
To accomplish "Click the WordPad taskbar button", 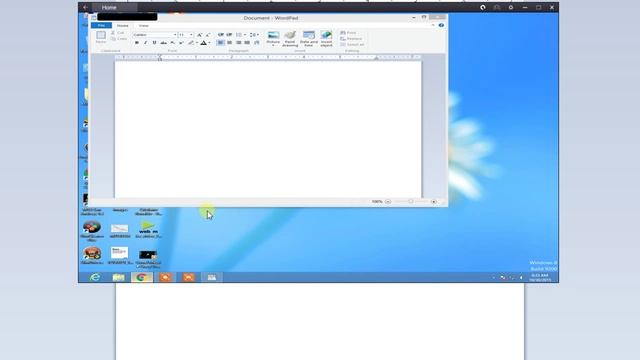I will pos(211,278).
